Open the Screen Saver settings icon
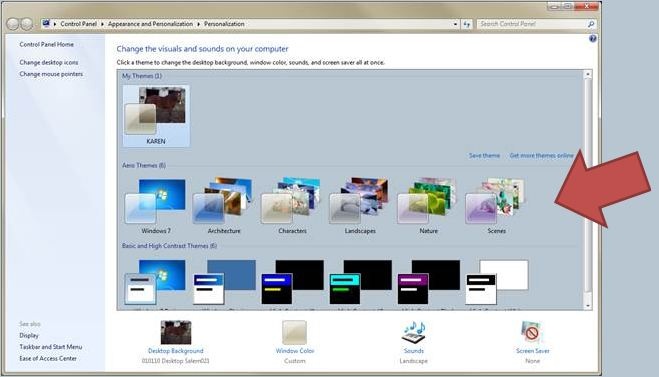The image size is (659, 377). pos(532,332)
